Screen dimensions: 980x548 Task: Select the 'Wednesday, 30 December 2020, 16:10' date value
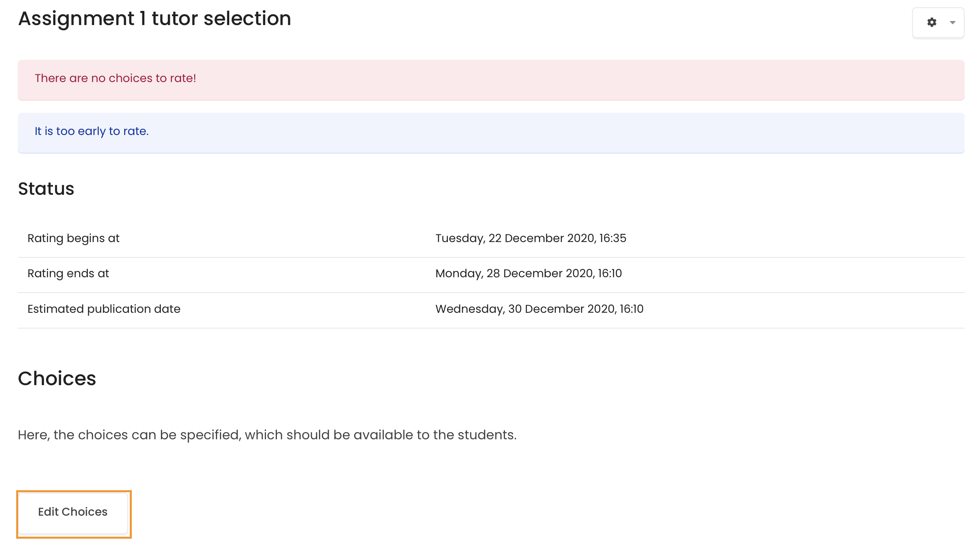click(539, 309)
